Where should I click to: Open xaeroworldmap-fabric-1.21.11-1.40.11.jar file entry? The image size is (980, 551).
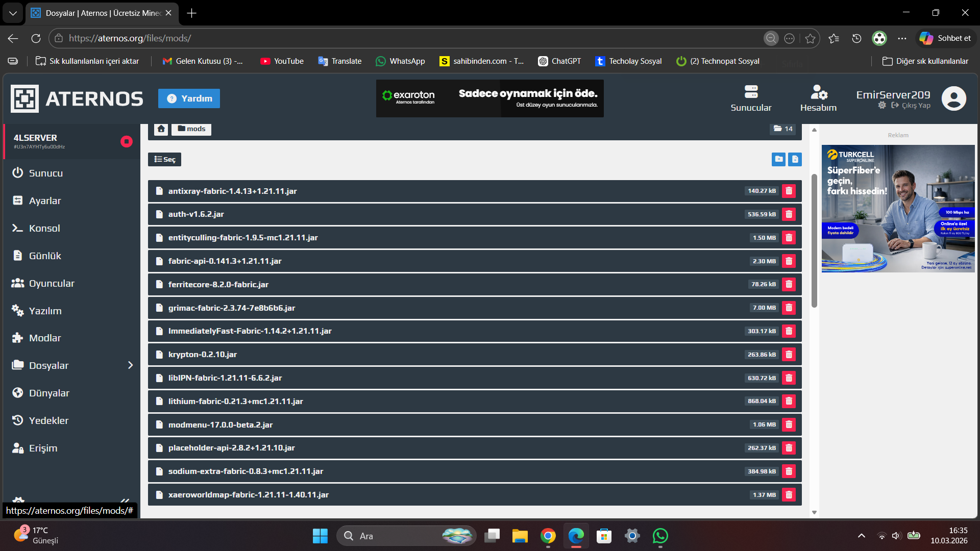[475, 495]
